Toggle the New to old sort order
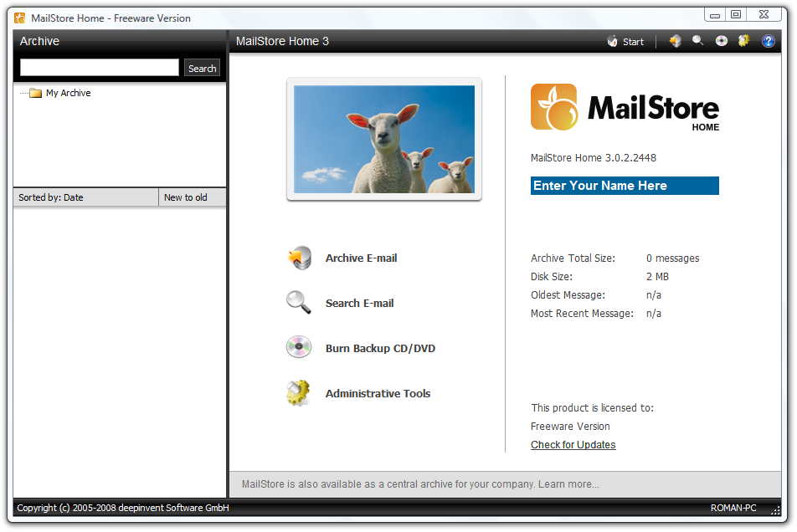Viewport: 797px width, 532px height. click(193, 197)
